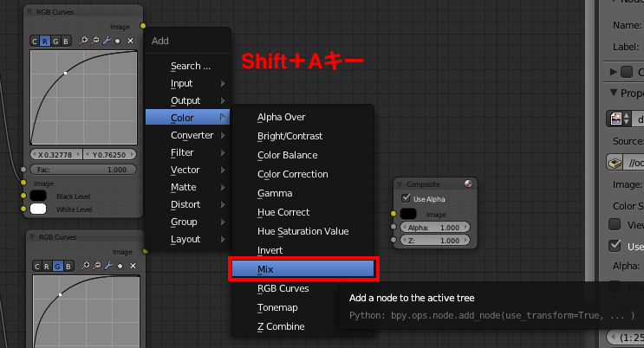
Task: Toggle the Vie checkbox in Properties
Action: [x=615, y=224]
